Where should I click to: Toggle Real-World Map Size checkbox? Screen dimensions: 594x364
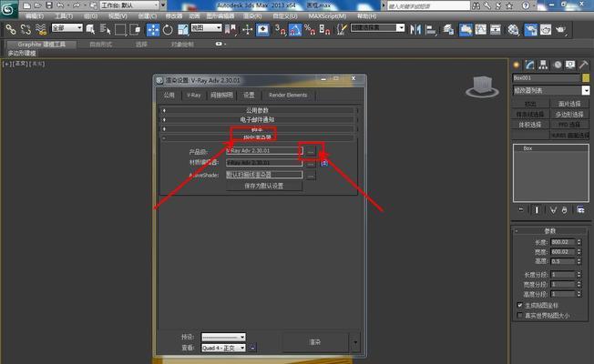[x=519, y=315]
